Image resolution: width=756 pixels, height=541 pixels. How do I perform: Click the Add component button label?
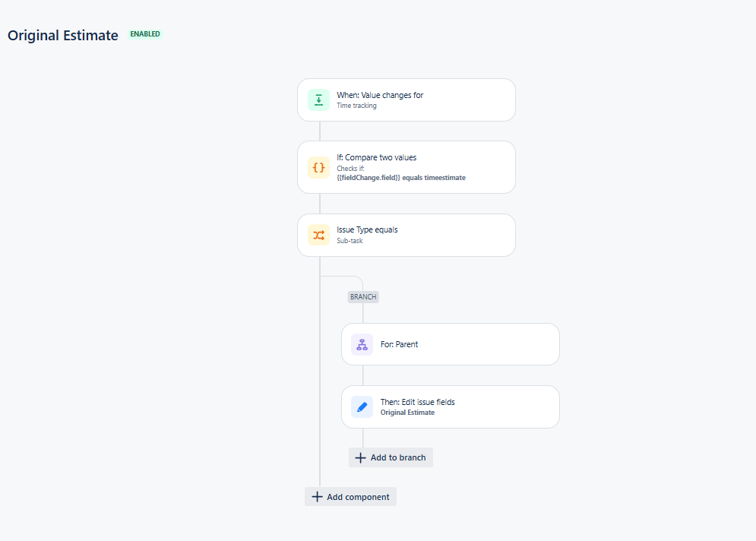(358, 497)
